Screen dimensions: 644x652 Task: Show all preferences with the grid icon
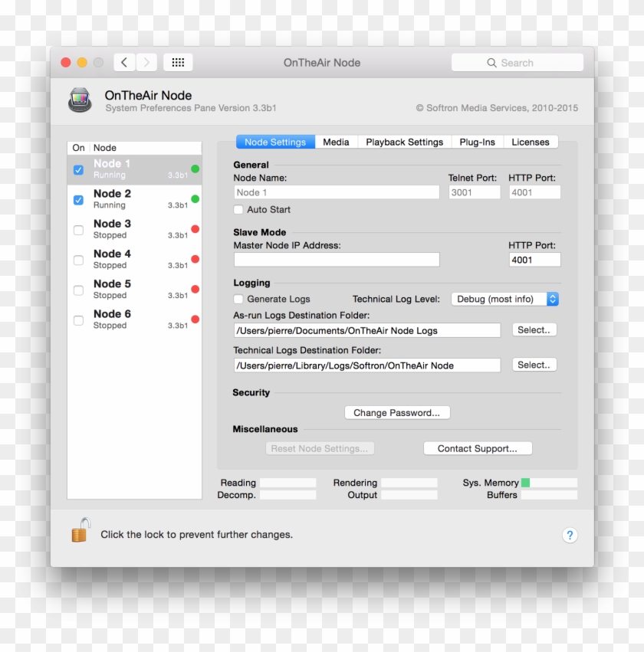[x=178, y=63]
